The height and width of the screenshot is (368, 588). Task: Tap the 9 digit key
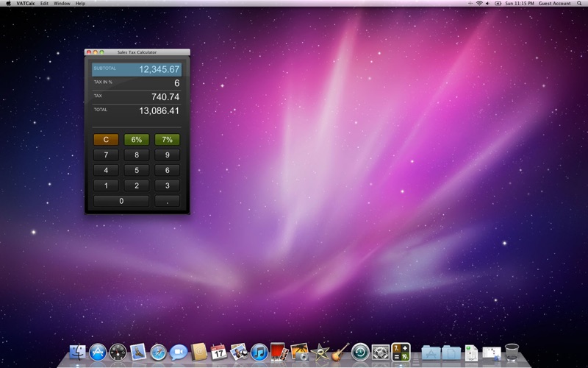click(x=168, y=155)
